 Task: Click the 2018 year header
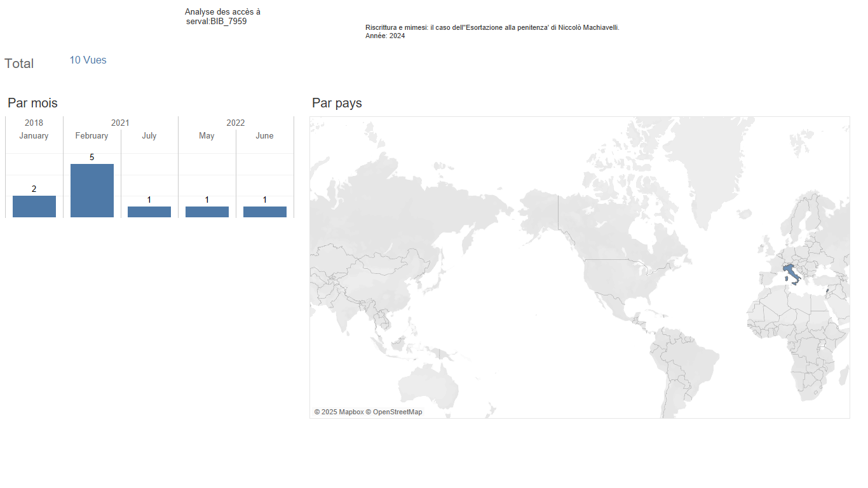[34, 123]
